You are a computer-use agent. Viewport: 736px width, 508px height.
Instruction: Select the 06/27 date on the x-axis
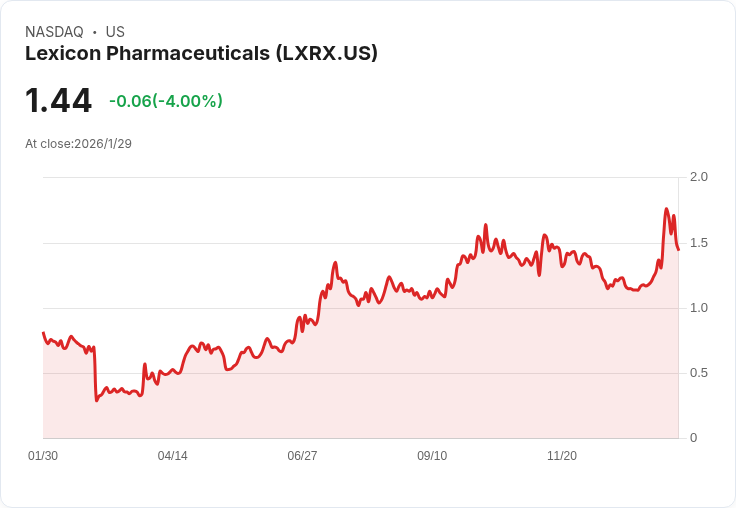click(302, 456)
